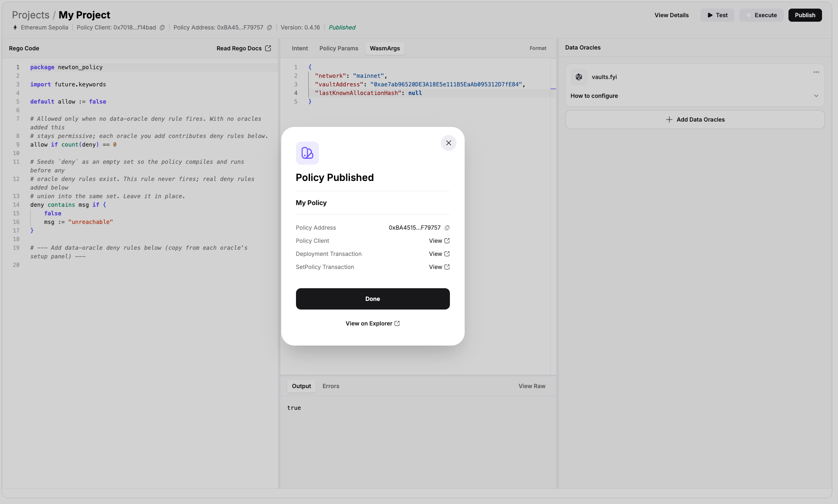Click View Raw output link

click(x=532, y=386)
